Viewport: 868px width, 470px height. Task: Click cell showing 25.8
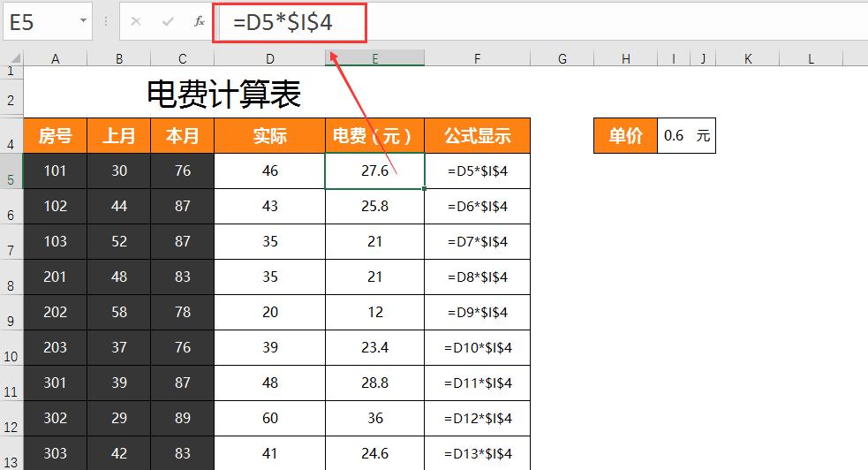[375, 207]
